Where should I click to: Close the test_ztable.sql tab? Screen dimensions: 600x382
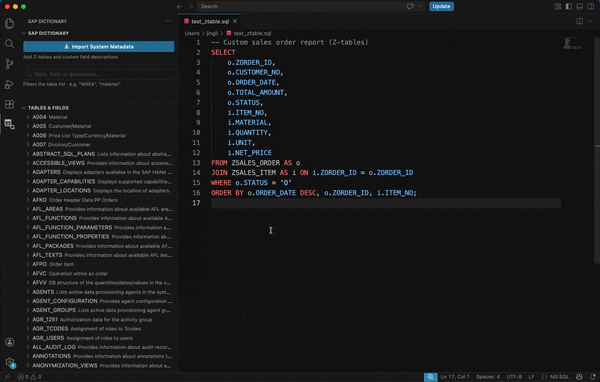coord(235,21)
